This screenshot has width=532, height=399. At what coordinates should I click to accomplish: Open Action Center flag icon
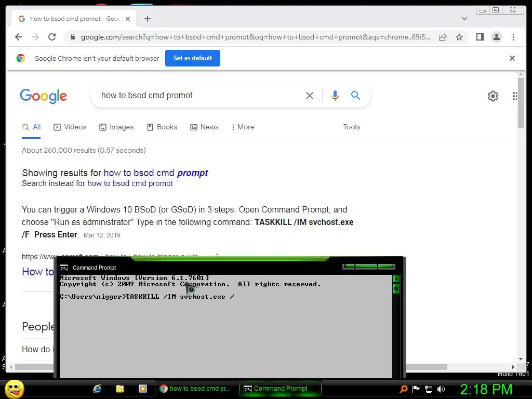click(x=416, y=389)
